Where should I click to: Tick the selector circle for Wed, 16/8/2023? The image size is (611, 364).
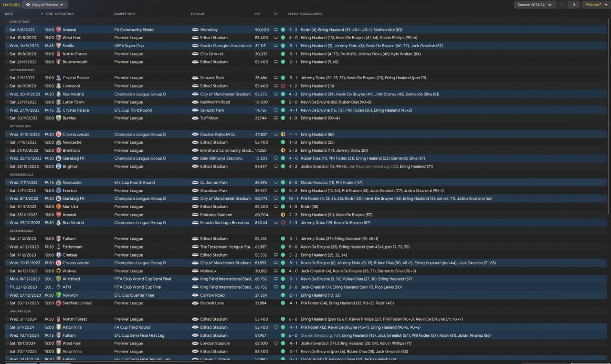pos(7,46)
